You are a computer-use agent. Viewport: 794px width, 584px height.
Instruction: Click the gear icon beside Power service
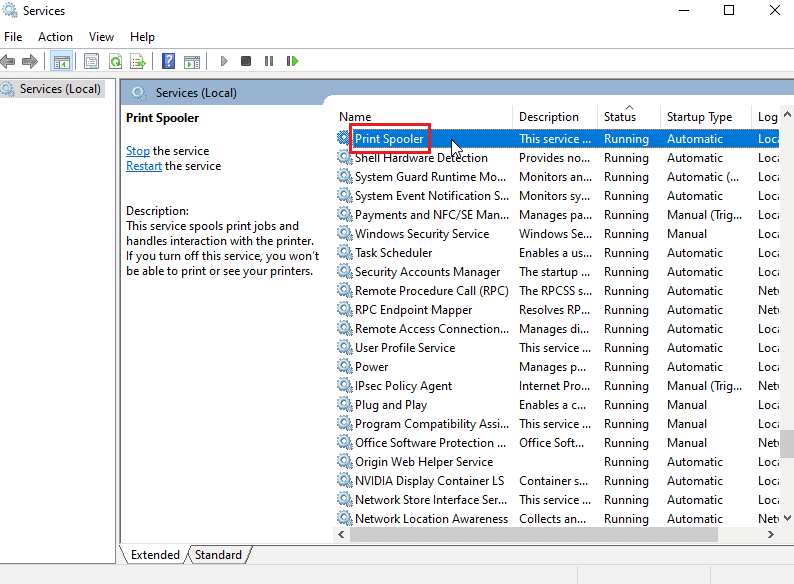[x=344, y=366]
